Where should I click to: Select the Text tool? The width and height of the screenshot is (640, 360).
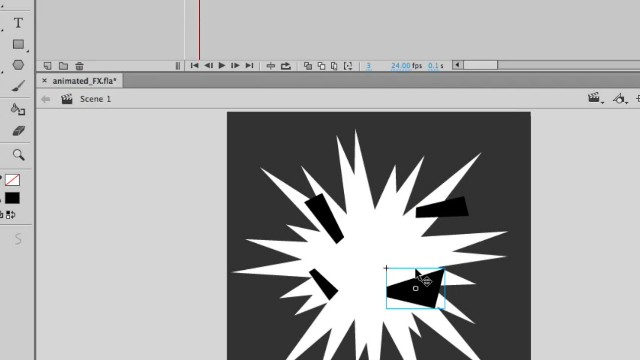[18, 23]
